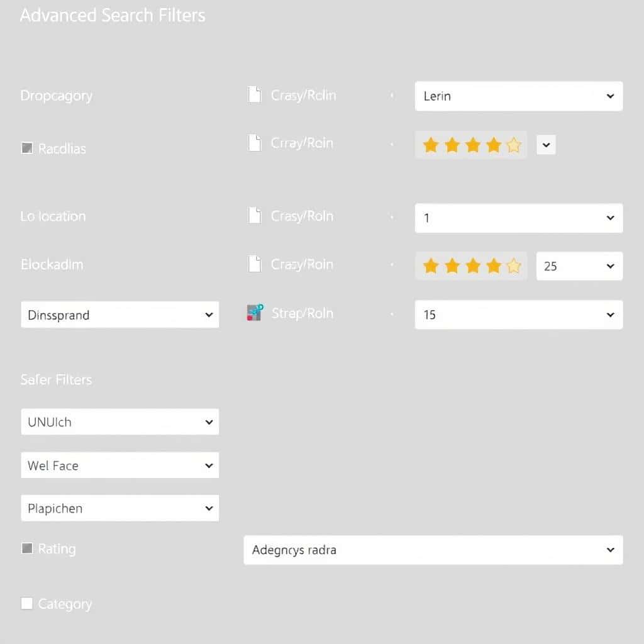Viewport: 644px width, 644px height.
Task: Expand the Wel Face dropdown
Action: (x=119, y=465)
